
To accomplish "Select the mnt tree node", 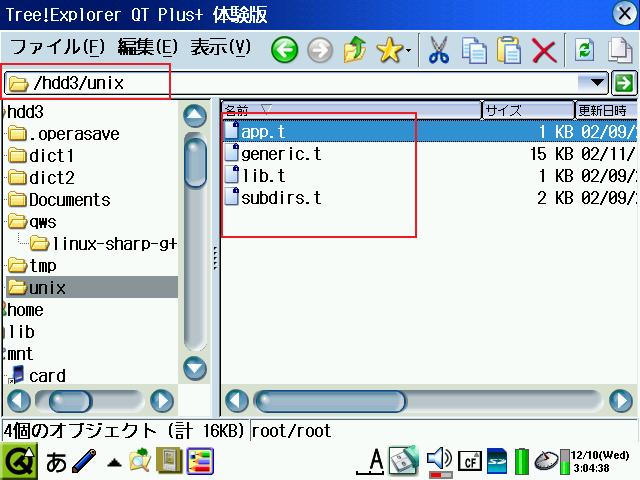I will coord(19,354).
